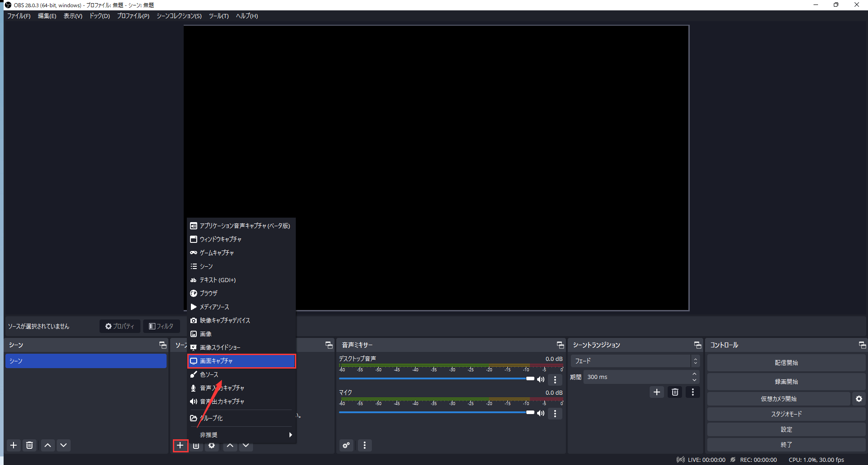Mute the マイク speaker icon
This screenshot has height=465, width=868.
(x=541, y=414)
